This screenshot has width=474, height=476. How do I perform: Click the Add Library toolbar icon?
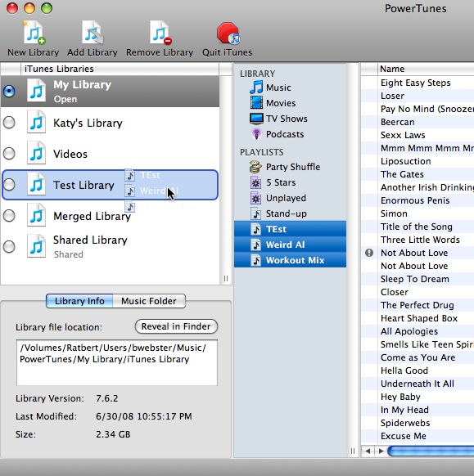click(93, 33)
